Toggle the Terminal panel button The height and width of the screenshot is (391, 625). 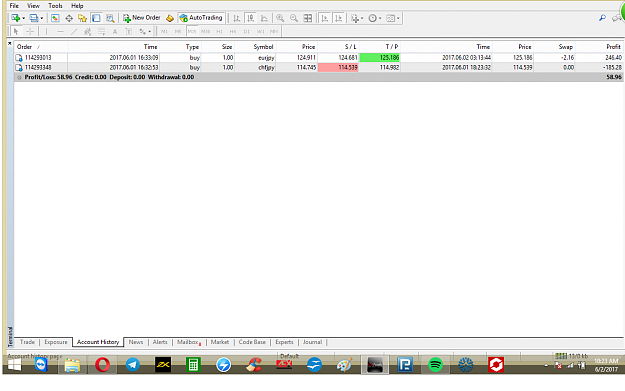pos(96,18)
